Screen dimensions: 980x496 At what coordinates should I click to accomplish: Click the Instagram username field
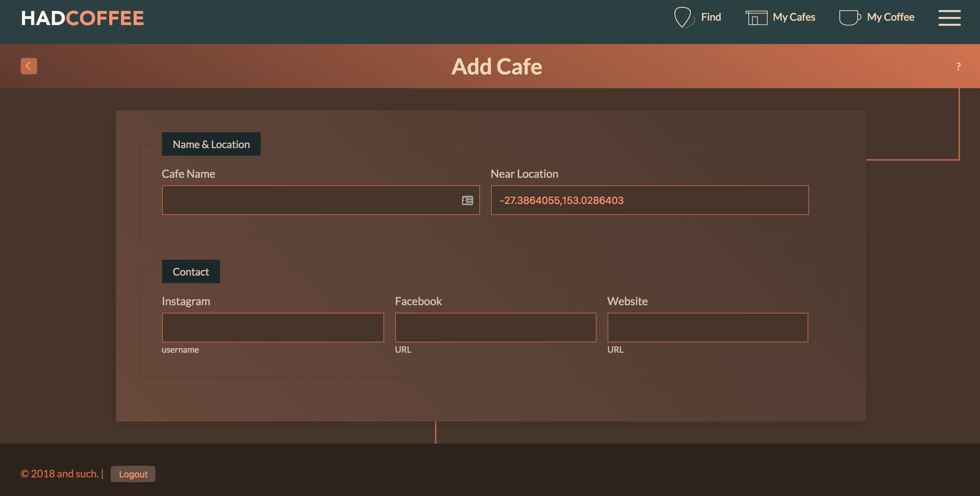[x=273, y=327]
